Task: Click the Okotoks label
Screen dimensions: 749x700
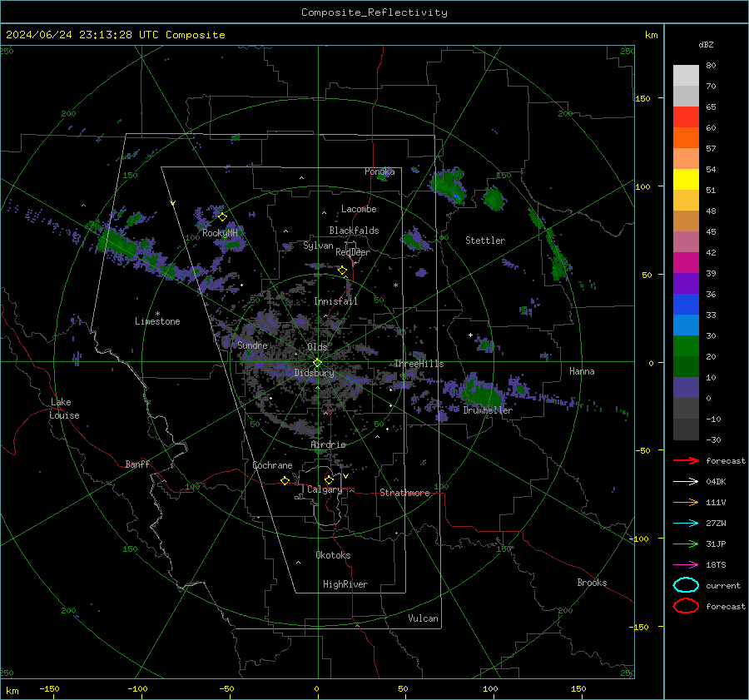Action: click(333, 555)
